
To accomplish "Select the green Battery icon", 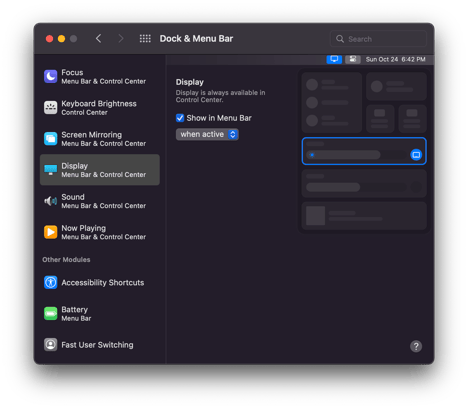I will pos(51,313).
